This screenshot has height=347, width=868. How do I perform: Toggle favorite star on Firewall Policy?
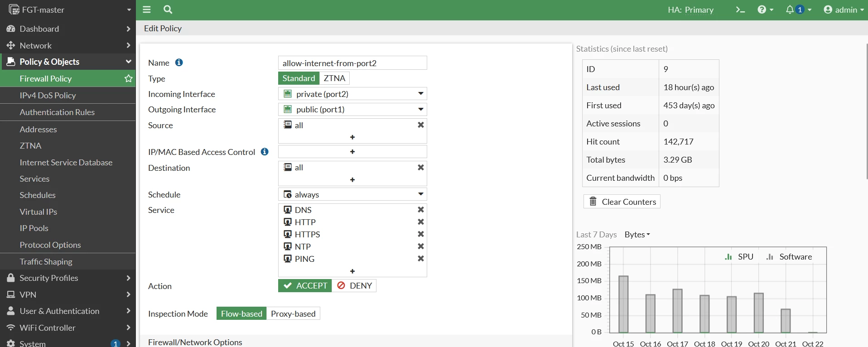pyautogui.click(x=129, y=78)
